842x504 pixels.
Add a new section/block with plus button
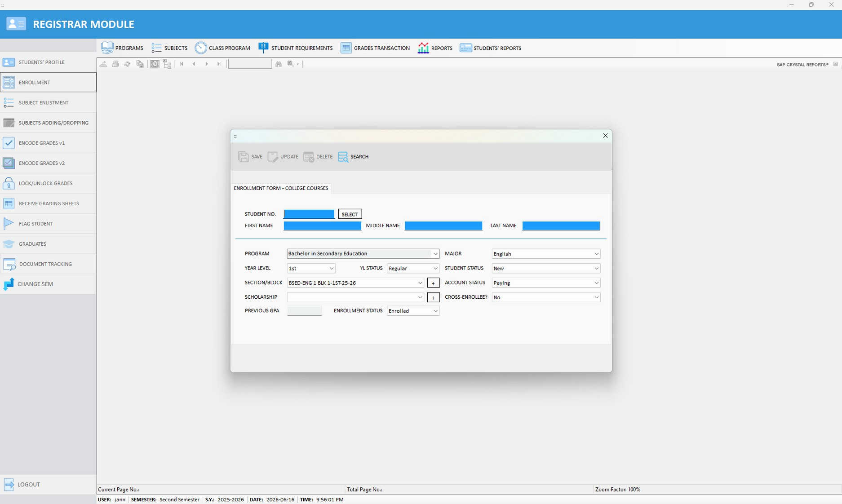pyautogui.click(x=433, y=283)
